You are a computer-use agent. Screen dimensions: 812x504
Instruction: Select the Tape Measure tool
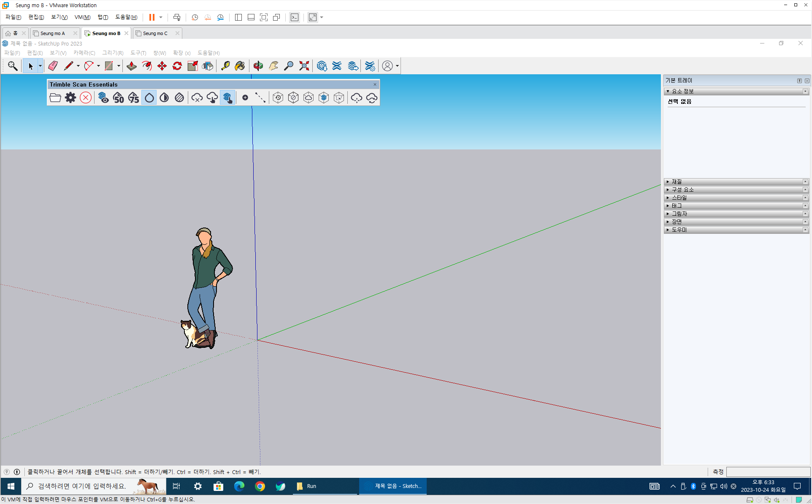(x=225, y=66)
